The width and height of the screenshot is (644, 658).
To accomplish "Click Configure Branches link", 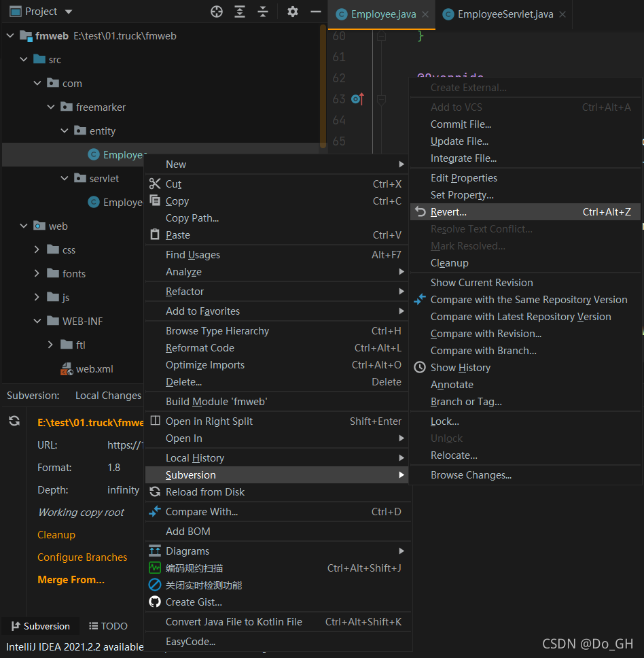I will click(82, 557).
